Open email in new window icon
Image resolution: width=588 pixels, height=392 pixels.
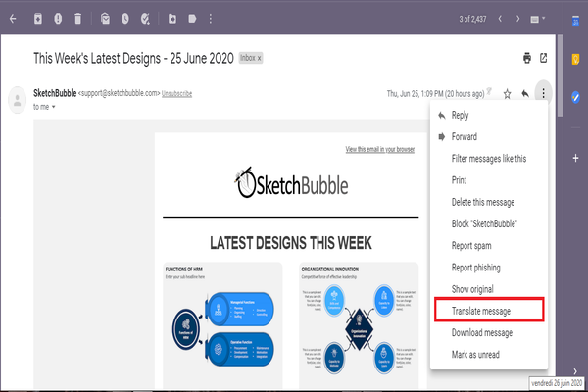(543, 58)
